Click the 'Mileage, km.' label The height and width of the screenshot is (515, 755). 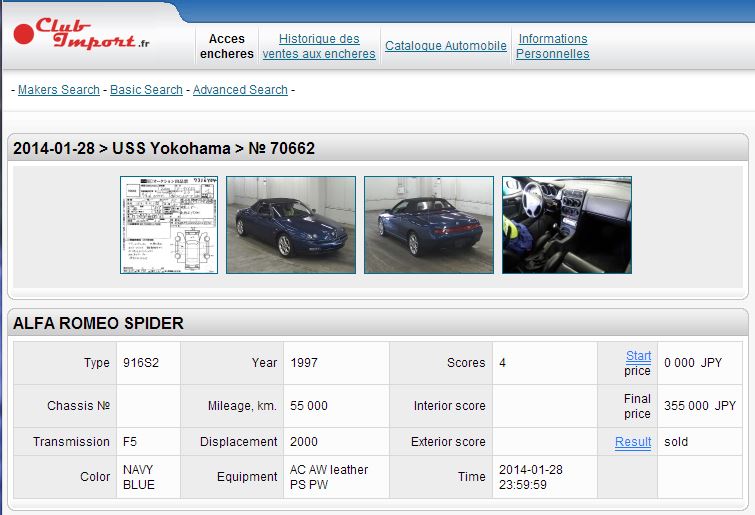242,406
